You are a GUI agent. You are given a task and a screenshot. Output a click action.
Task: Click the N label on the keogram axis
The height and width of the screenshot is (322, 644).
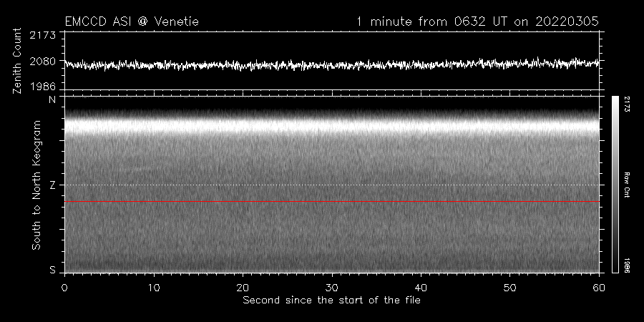52,99
